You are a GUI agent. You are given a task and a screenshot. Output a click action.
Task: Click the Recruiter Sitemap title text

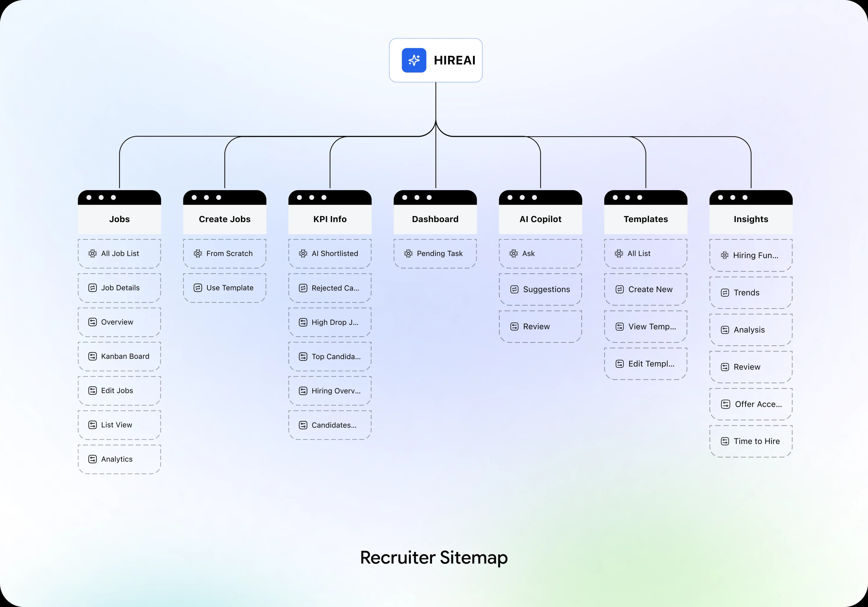coord(434,558)
